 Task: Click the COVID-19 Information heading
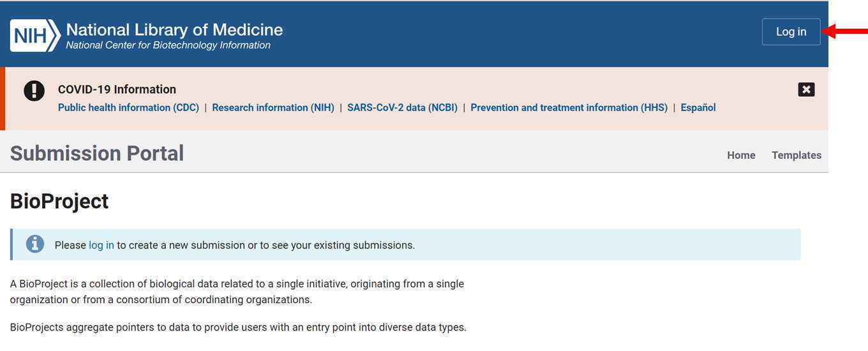pyautogui.click(x=117, y=89)
